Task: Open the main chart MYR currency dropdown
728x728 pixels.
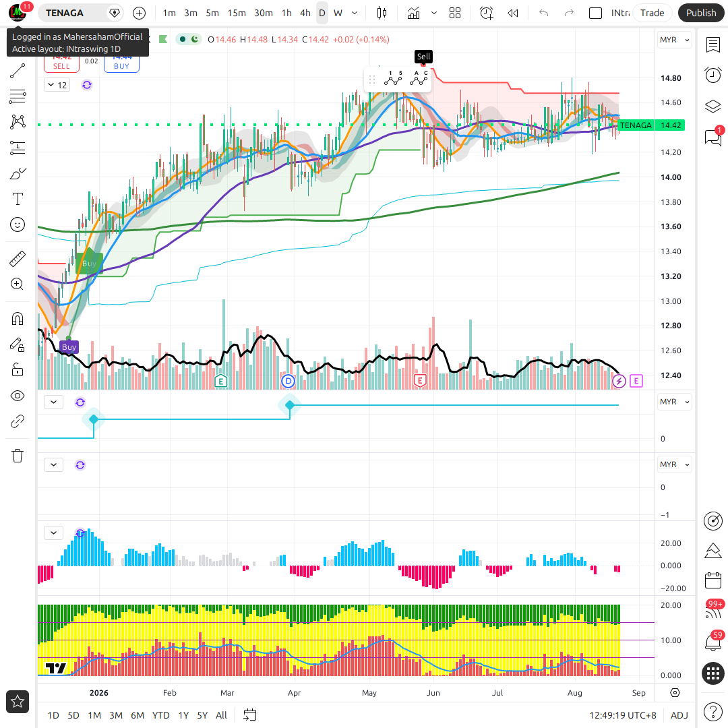Action: (674, 40)
